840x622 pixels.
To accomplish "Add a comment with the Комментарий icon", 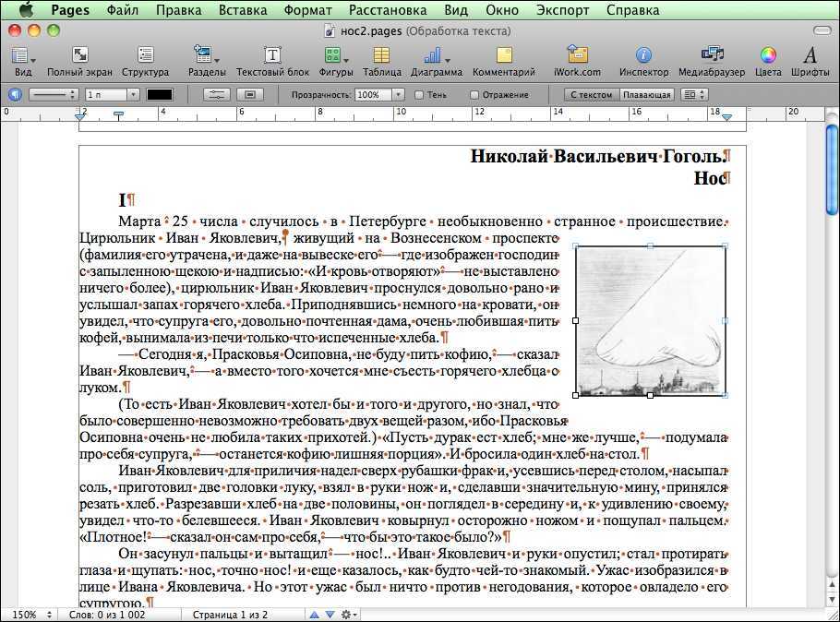I will click(x=504, y=56).
